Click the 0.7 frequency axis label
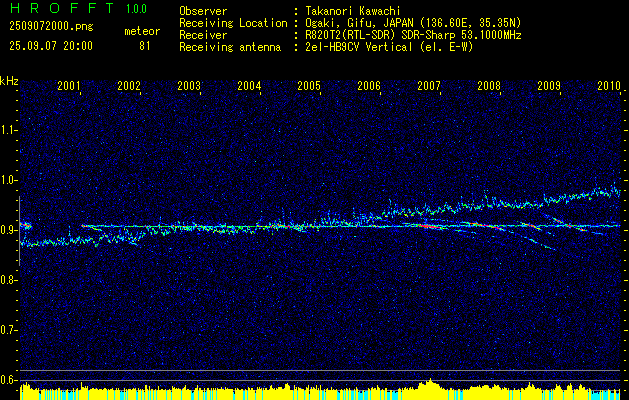This screenshot has height=400, width=629. [x=8, y=330]
